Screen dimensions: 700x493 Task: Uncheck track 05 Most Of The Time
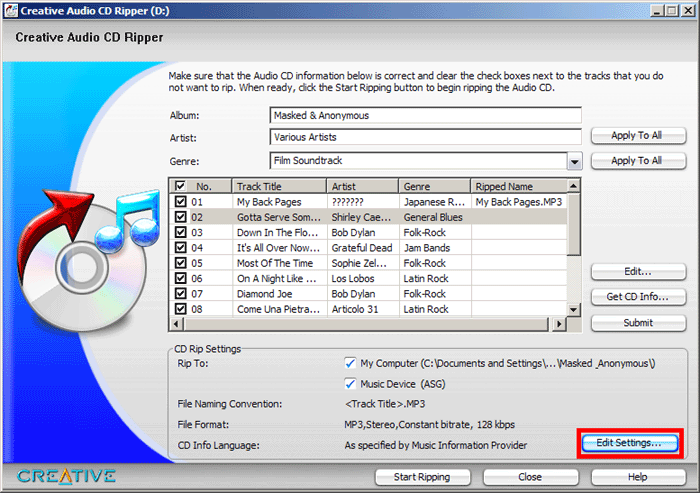click(x=180, y=263)
